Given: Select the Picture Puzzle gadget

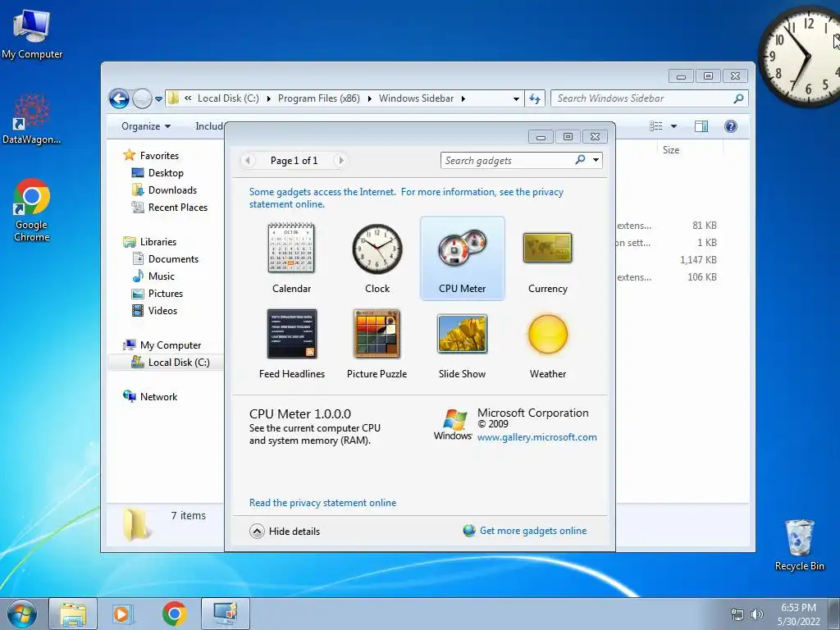Looking at the screenshot, I should point(377,344).
